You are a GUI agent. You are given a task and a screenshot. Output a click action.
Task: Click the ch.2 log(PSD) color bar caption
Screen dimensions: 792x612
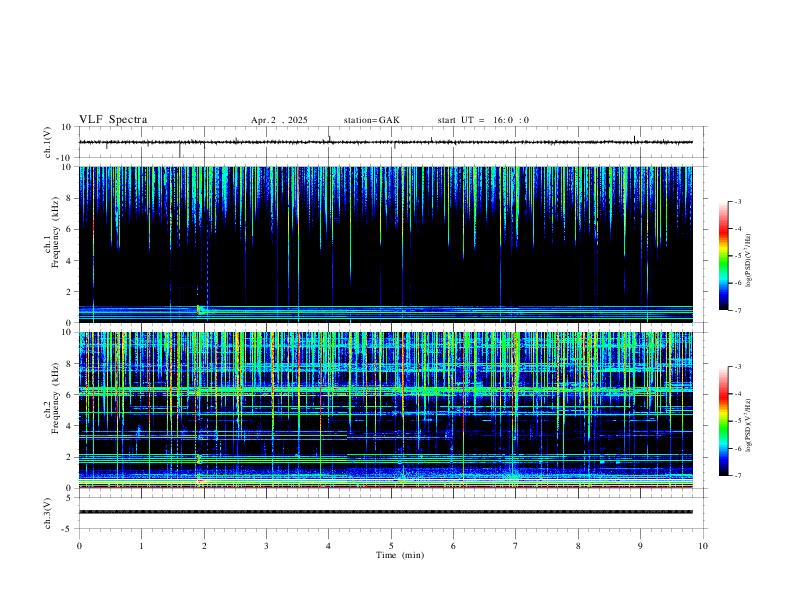[749, 425]
